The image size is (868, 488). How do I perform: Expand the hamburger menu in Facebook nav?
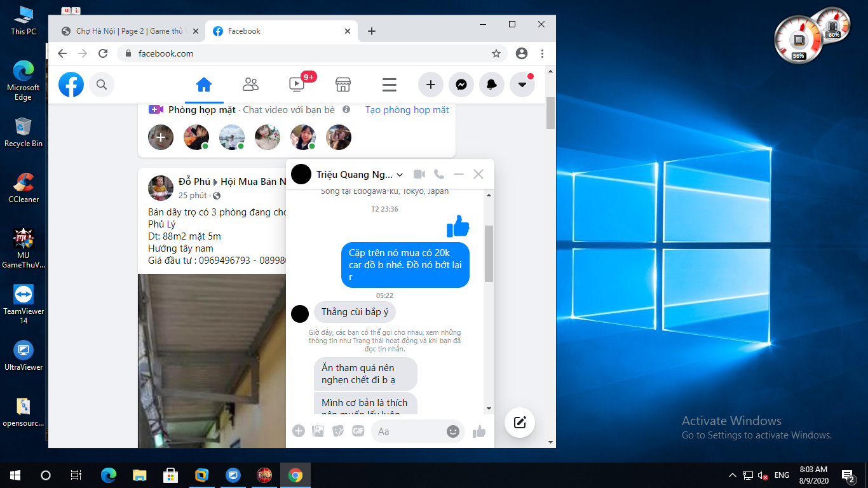coord(390,85)
